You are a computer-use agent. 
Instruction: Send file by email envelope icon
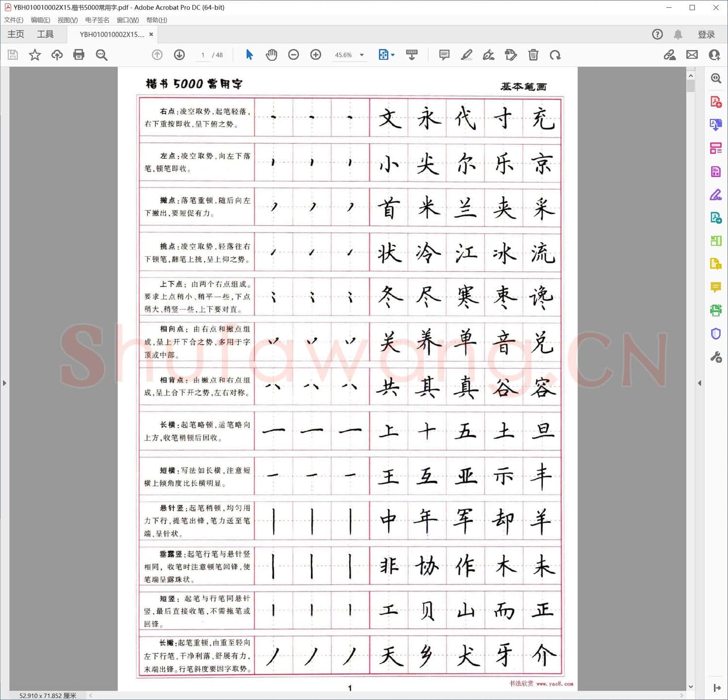[x=692, y=55]
